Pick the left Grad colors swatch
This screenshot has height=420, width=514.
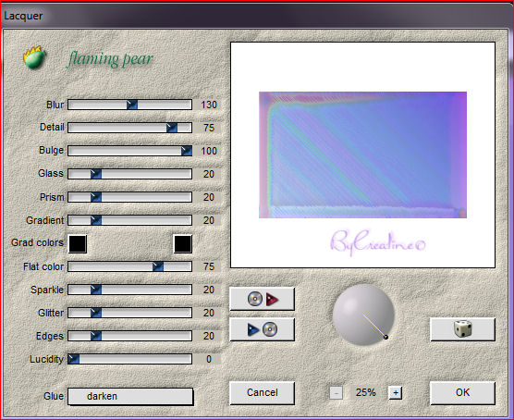78,244
